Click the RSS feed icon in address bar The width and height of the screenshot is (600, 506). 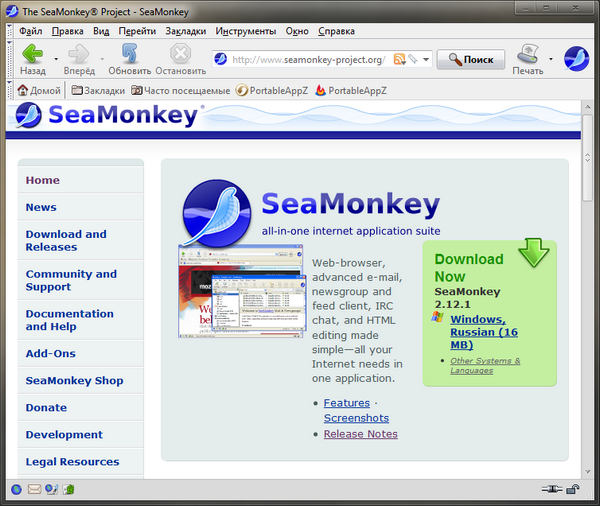click(x=400, y=59)
